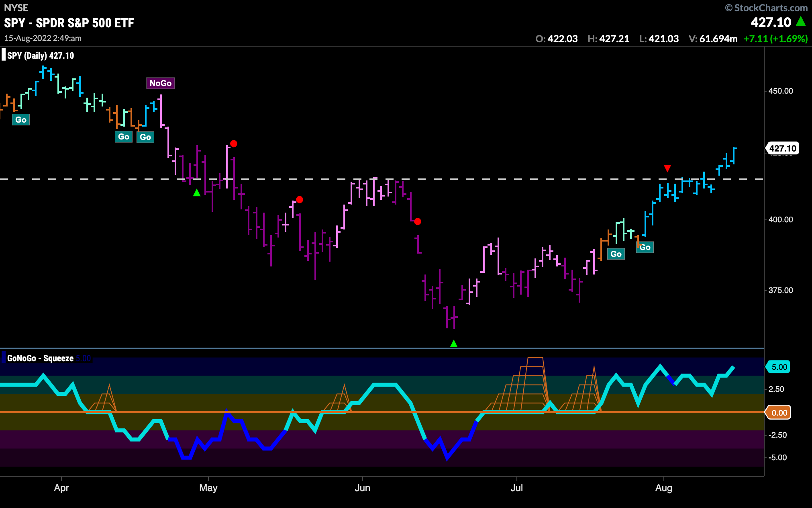Click the Jun date axis label
The image size is (812, 508).
coord(362,488)
